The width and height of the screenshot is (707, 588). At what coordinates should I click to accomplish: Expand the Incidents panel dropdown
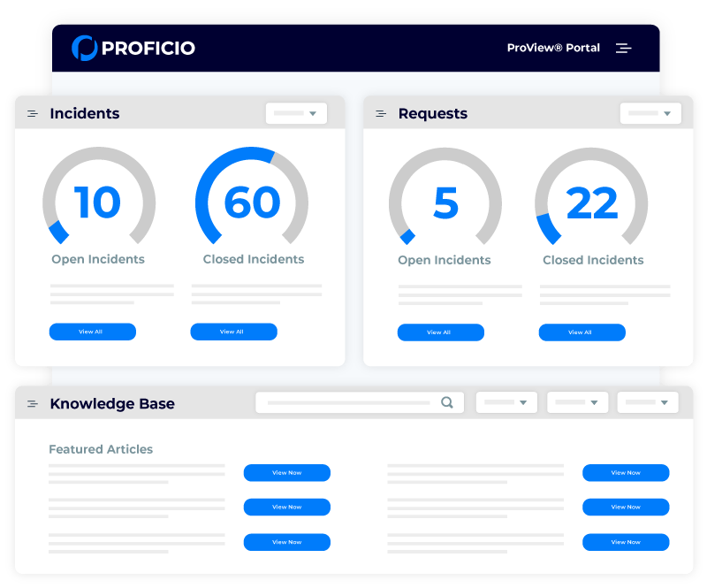point(296,113)
